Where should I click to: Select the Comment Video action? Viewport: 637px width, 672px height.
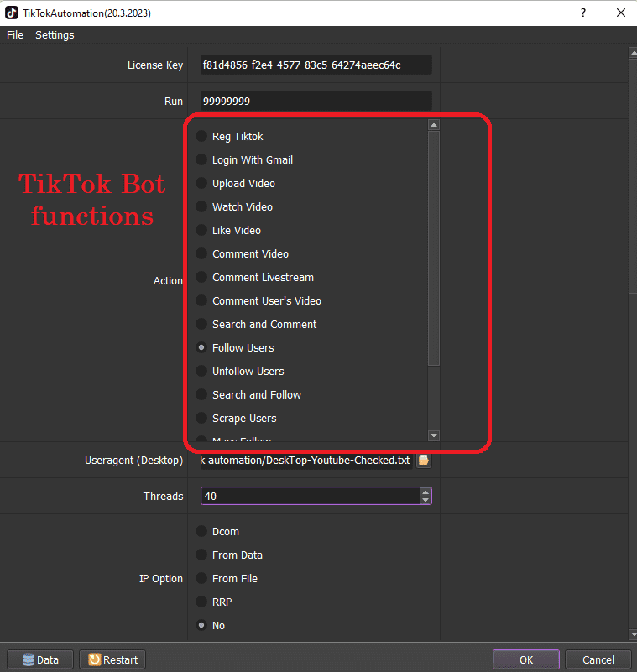[243, 253]
